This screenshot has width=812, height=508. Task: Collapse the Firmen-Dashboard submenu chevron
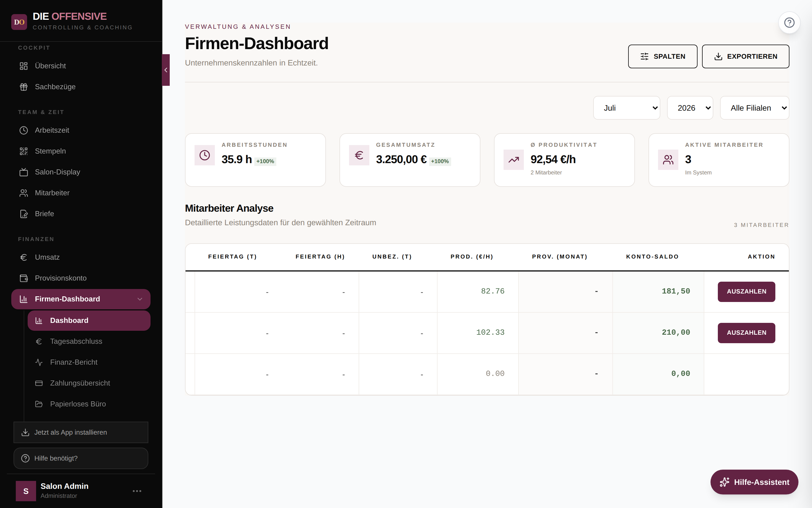tap(140, 299)
